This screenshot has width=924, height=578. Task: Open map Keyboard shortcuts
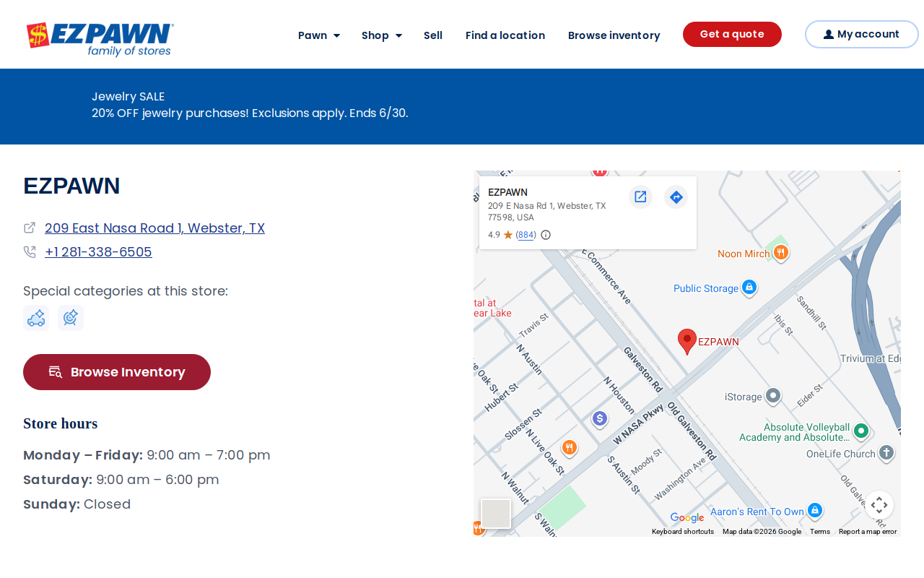tap(683, 532)
